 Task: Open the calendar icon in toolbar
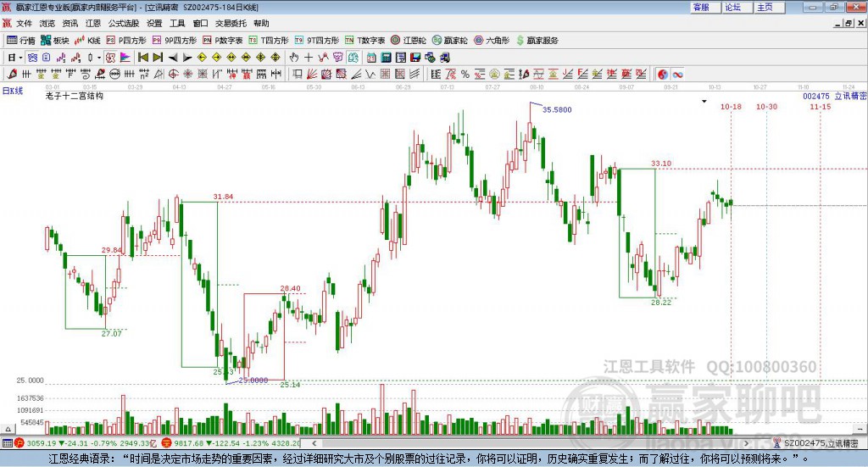point(371,58)
